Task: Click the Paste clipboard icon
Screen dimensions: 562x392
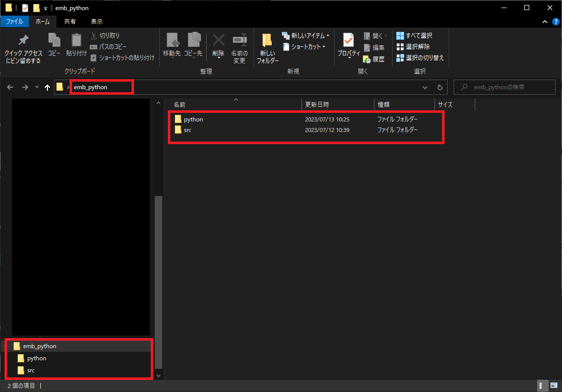Action: coord(76,41)
